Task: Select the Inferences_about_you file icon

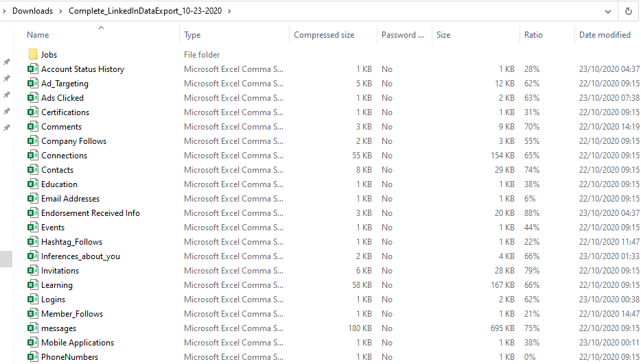Action: coord(33,256)
